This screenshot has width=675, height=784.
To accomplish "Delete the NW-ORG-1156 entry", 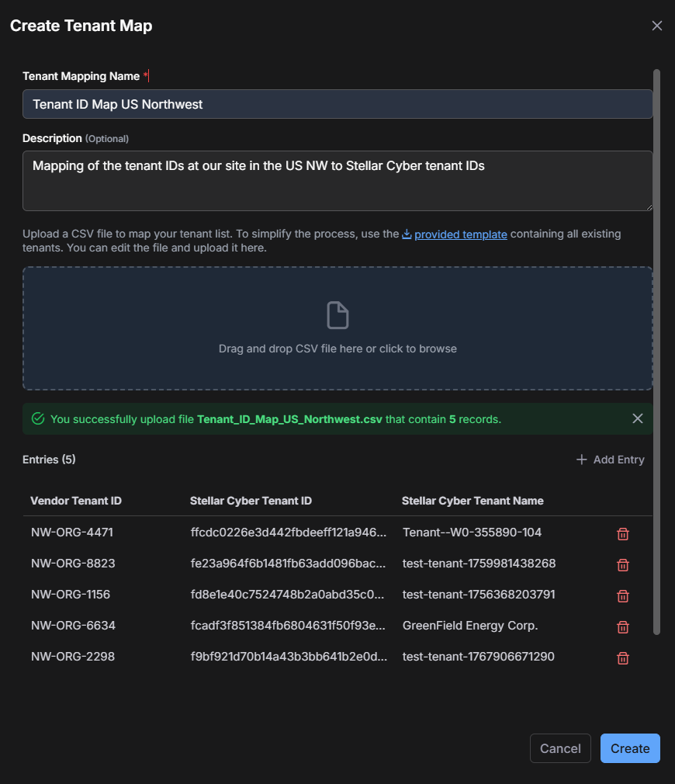I will (x=622, y=595).
